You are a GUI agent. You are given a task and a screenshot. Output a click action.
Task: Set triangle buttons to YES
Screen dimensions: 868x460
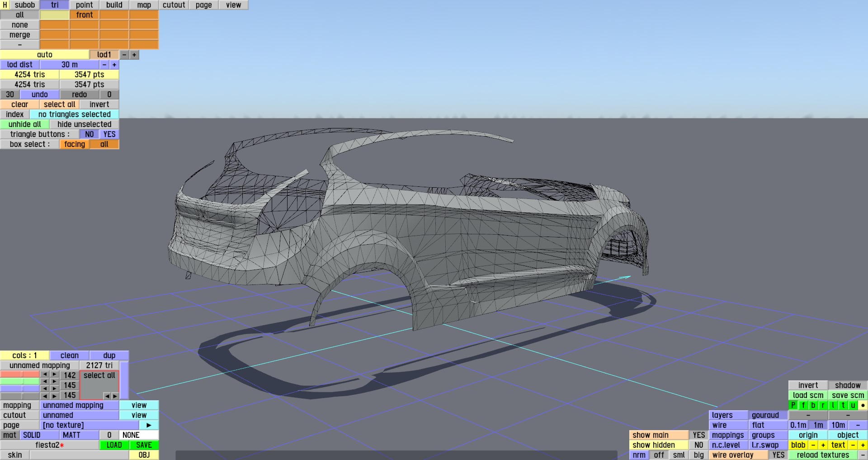click(x=109, y=134)
